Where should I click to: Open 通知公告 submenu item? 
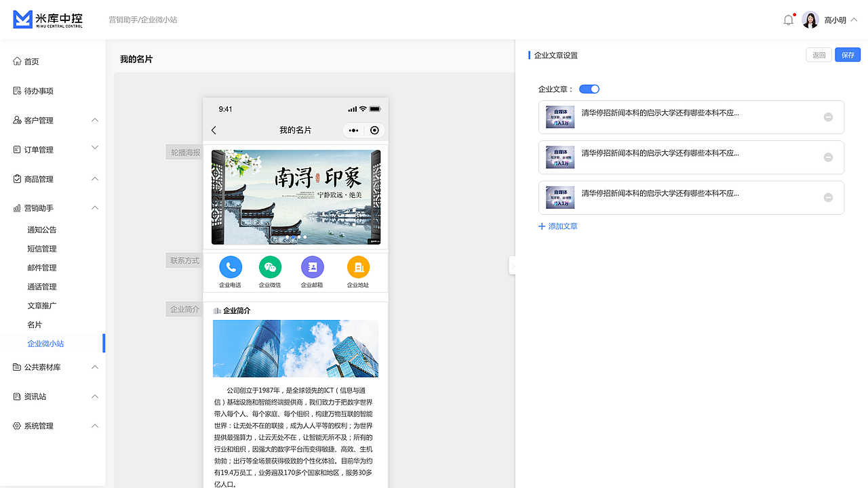click(42, 230)
